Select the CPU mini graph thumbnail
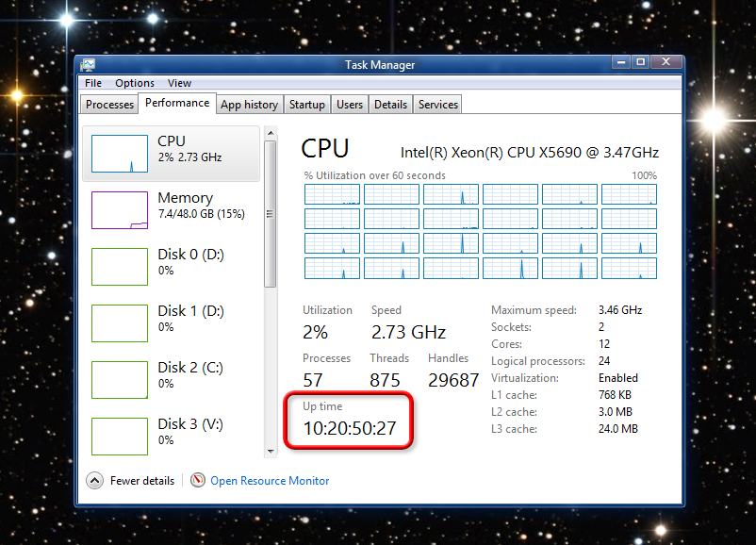 pyautogui.click(x=120, y=153)
